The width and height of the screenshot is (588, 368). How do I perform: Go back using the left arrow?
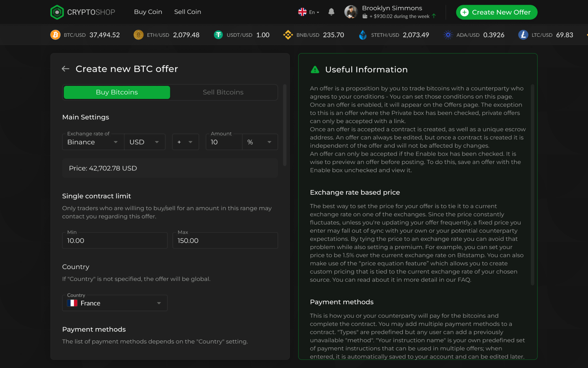click(65, 69)
